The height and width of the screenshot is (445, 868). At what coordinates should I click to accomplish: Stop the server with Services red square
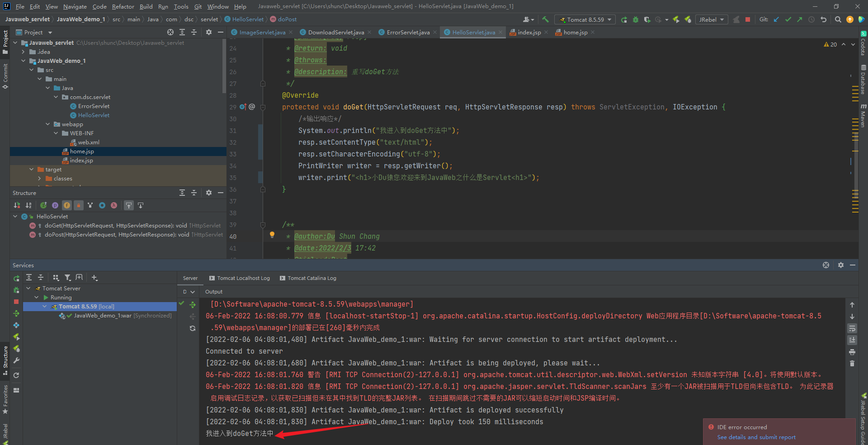point(16,302)
